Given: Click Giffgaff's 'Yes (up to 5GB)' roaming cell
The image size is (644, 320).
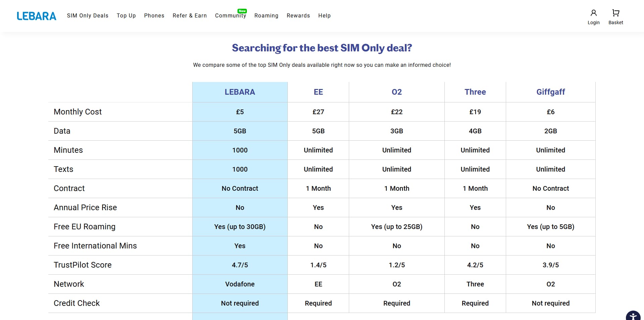Looking at the screenshot, I should [551, 227].
